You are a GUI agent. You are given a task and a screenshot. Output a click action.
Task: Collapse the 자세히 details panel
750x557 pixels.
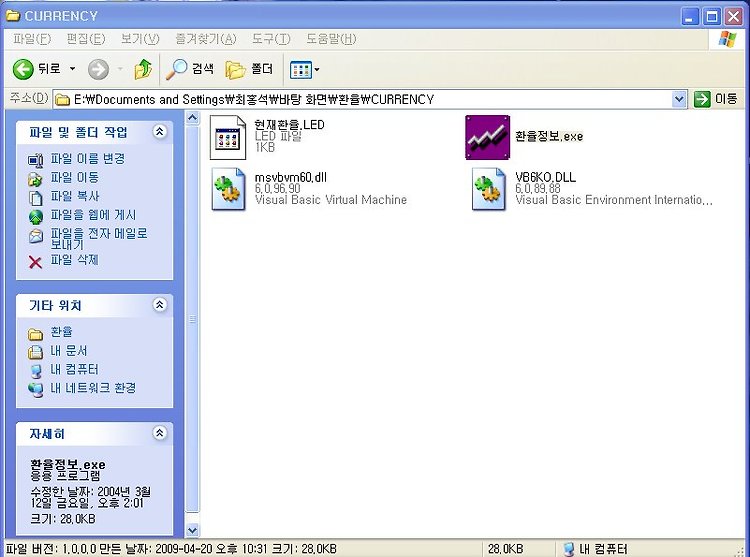click(159, 433)
